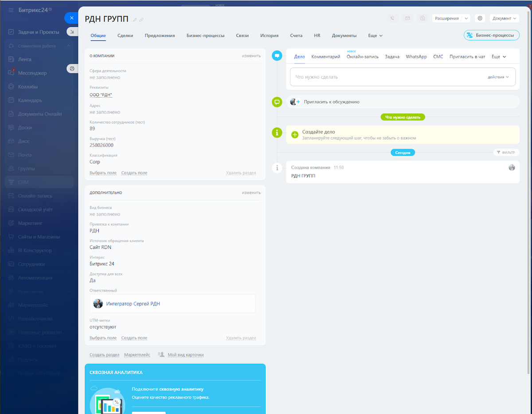The height and width of the screenshot is (414, 532).
Task: Click the Расширения button
Action: pos(446,19)
